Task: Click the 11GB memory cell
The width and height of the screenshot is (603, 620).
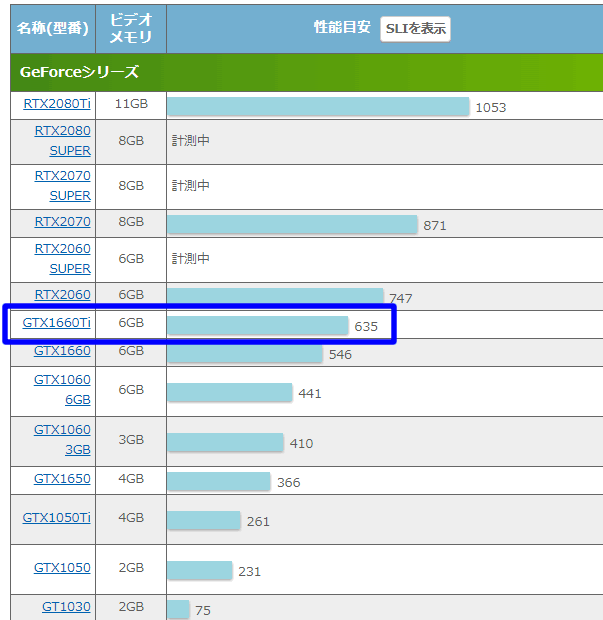Action: tap(131, 104)
